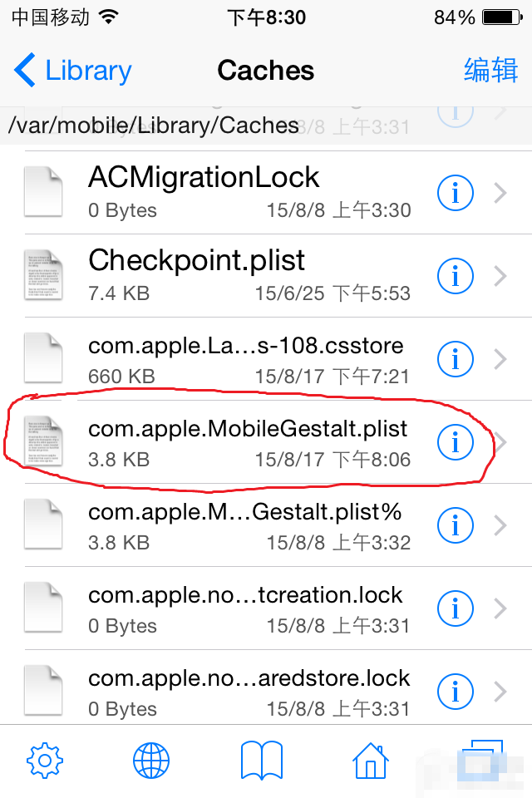Tap the globe icon in bottom toolbar
Image resolution: width=532 pixels, height=798 pixels.
(151, 760)
